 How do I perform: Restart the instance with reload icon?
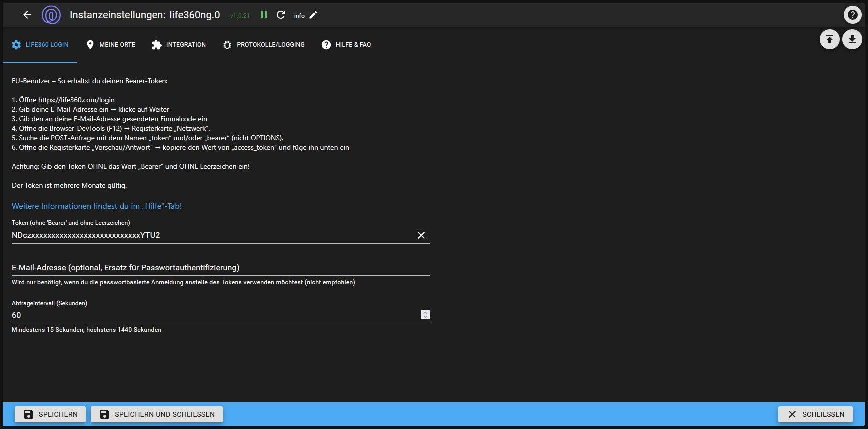[281, 15]
